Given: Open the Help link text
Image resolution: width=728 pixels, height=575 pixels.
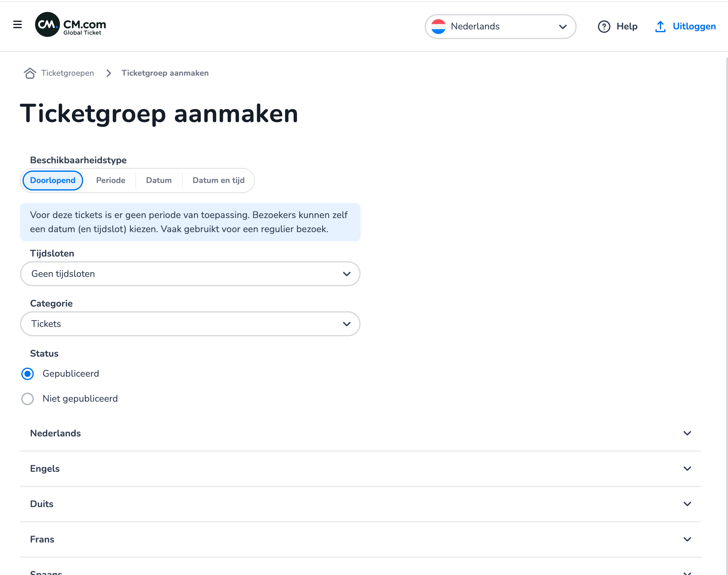Looking at the screenshot, I should point(627,26).
